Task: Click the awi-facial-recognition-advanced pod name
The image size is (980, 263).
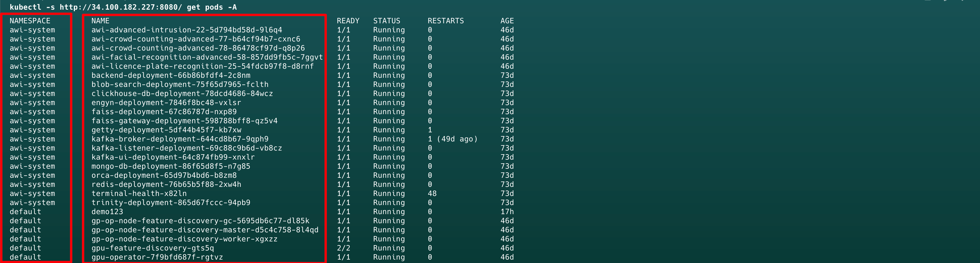Action: coord(207,57)
